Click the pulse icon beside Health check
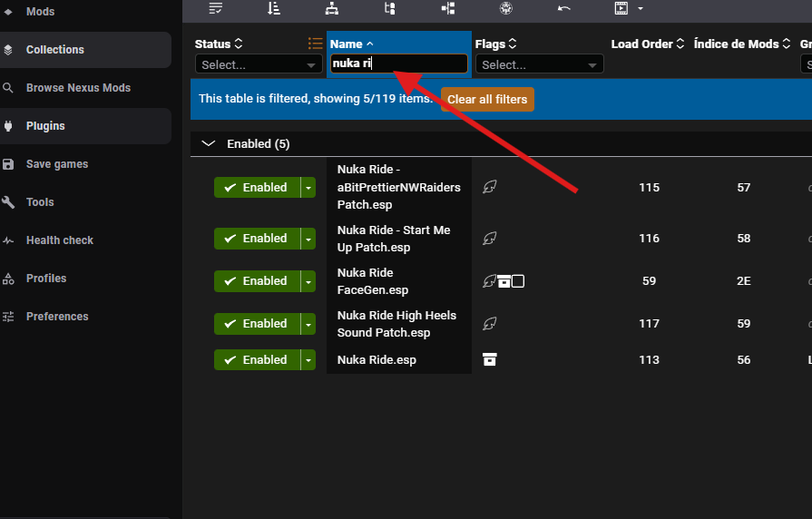The height and width of the screenshot is (519, 812). 8,240
